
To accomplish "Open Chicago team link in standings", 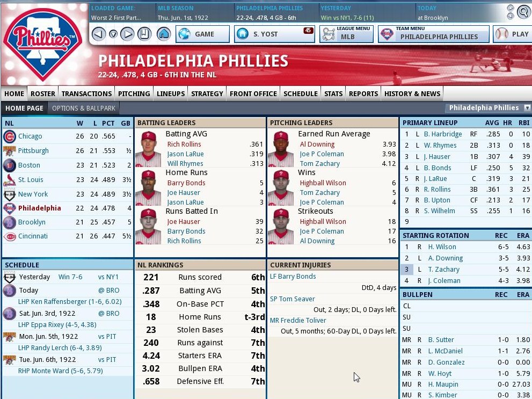I will [x=30, y=136].
